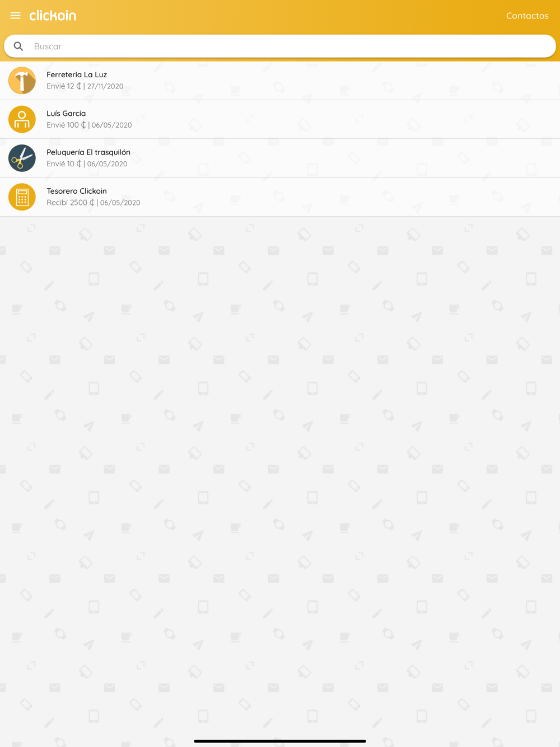
Task: Click the Envié 100 transaction amount
Action: point(66,125)
